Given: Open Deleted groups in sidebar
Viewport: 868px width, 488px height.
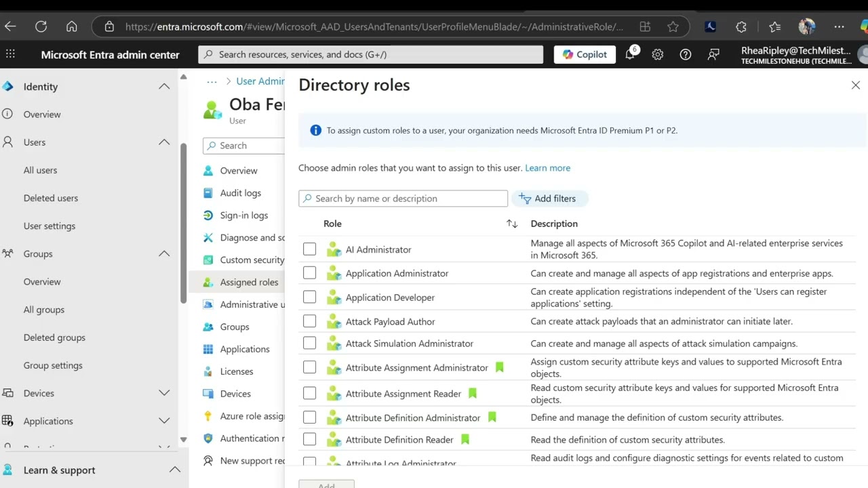Looking at the screenshot, I should 54,338.
